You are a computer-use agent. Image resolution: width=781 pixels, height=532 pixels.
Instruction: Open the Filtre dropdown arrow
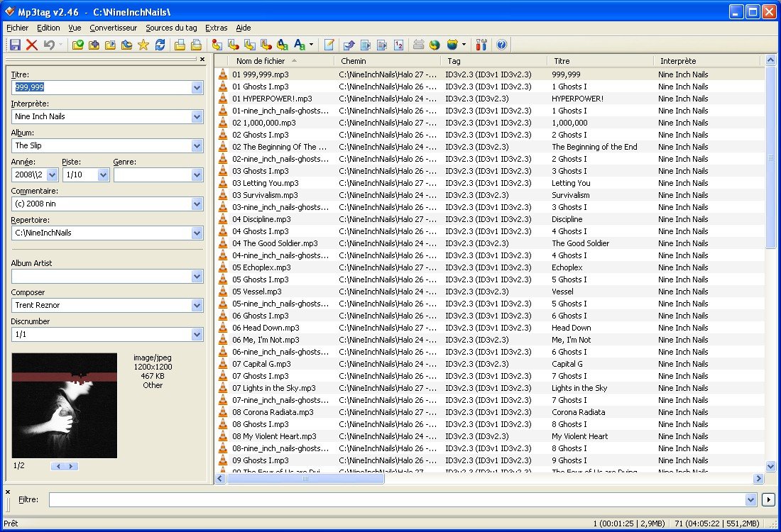751,499
